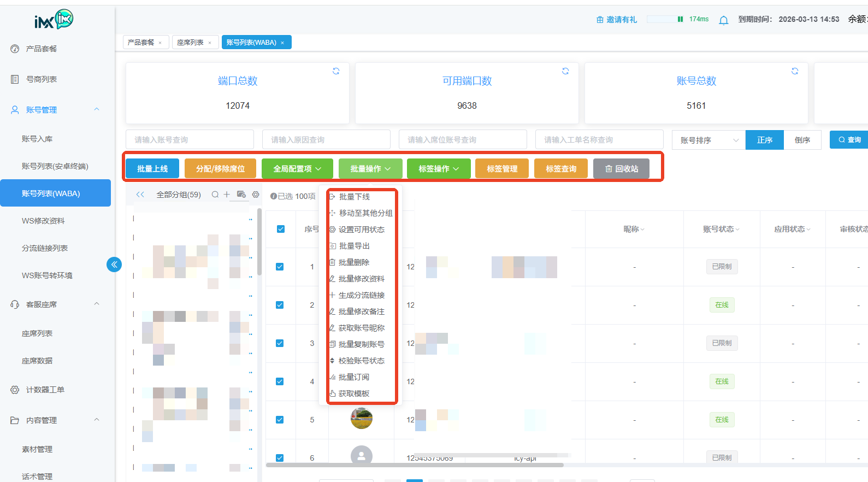The height and width of the screenshot is (482, 868).
Task: Refresh the 账号总数 statistics card
Action: [795, 71]
